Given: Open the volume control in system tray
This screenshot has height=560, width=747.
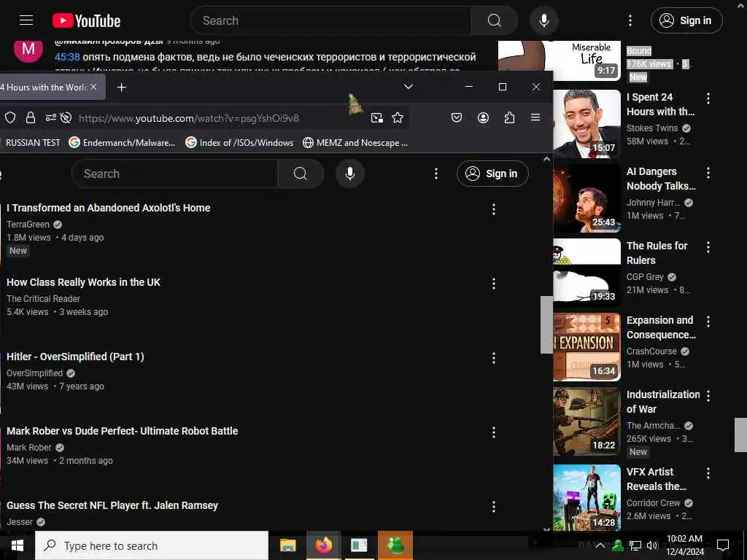Looking at the screenshot, I should pos(652,545).
